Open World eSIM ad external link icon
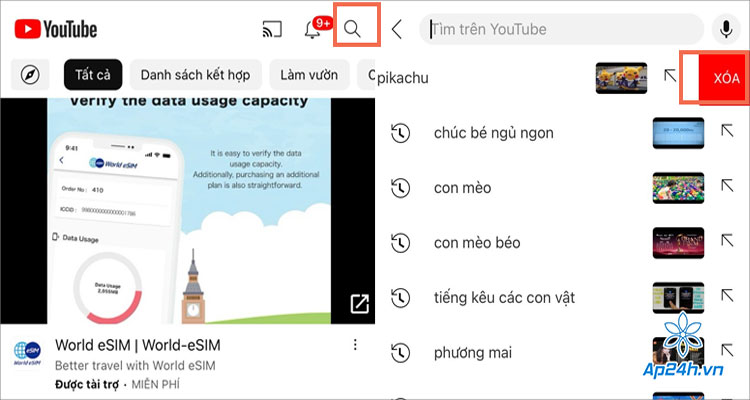750x400 pixels. tap(360, 304)
